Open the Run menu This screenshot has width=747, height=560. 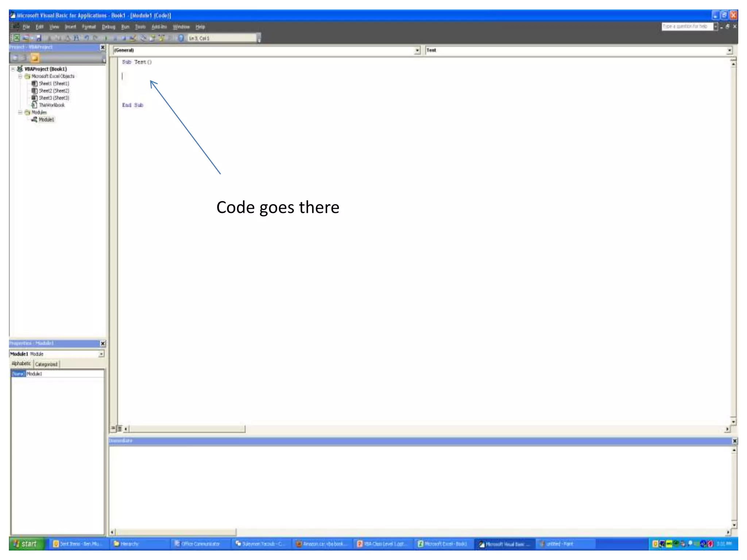tap(125, 27)
